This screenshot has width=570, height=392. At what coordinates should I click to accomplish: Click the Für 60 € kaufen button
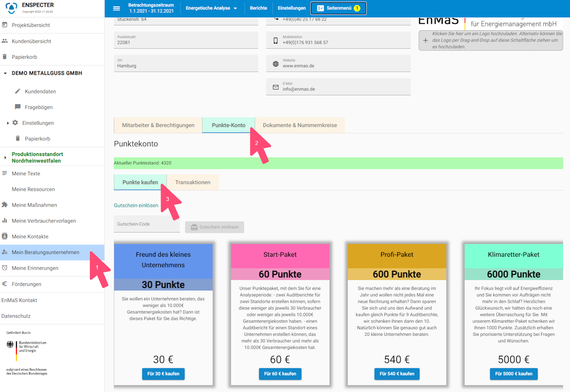tap(280, 374)
